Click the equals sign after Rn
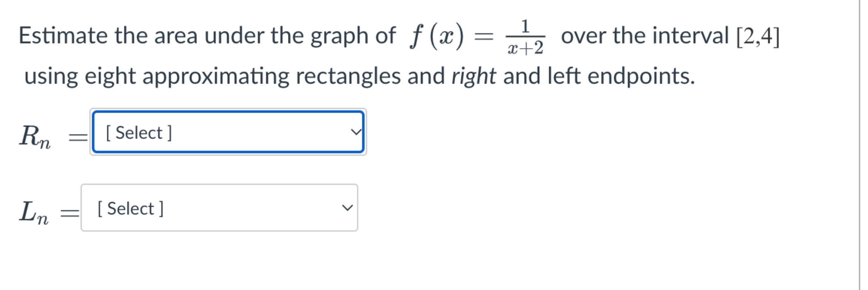Screen dimensions: 868x290 click(x=77, y=134)
